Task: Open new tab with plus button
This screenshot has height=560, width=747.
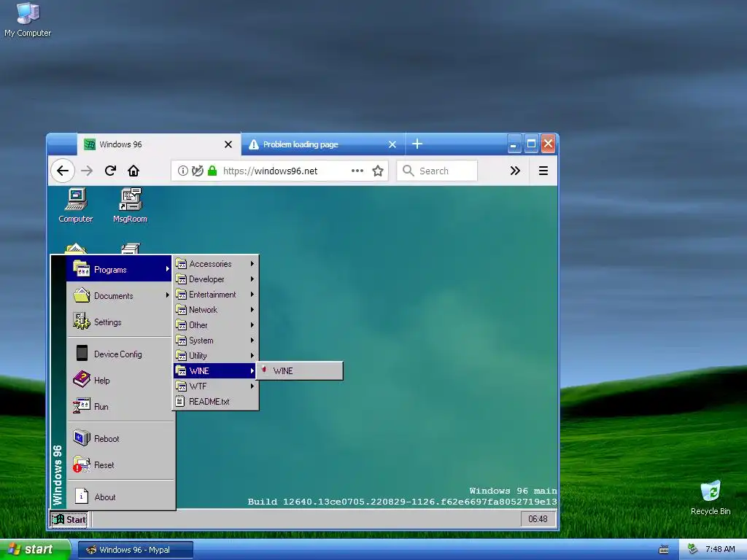Action: tap(417, 144)
